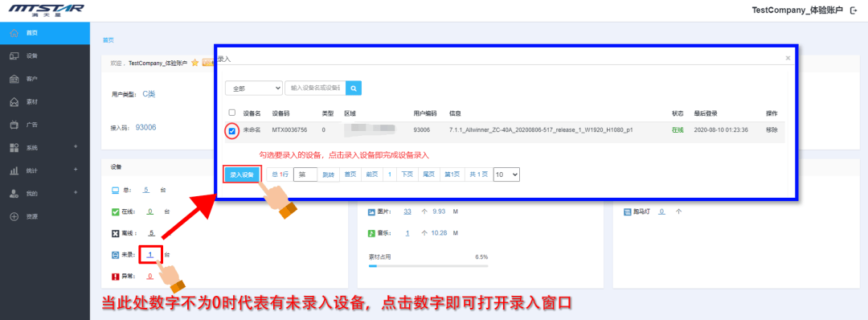Click the 移除 remove link in row
Screen dimensions: 868x320
[x=772, y=130]
